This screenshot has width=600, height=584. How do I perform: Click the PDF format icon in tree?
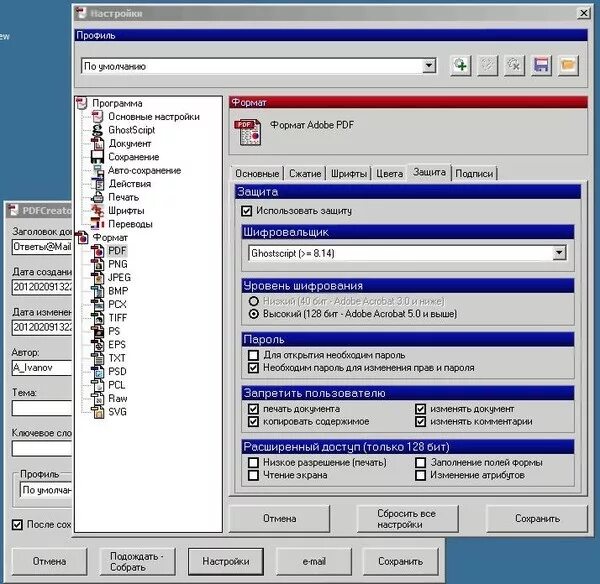(x=98, y=251)
